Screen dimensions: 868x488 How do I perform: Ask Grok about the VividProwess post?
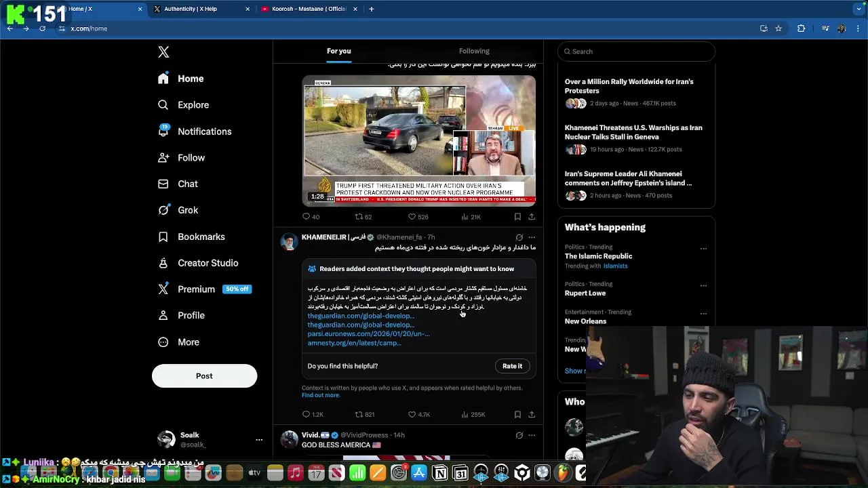[519, 435]
